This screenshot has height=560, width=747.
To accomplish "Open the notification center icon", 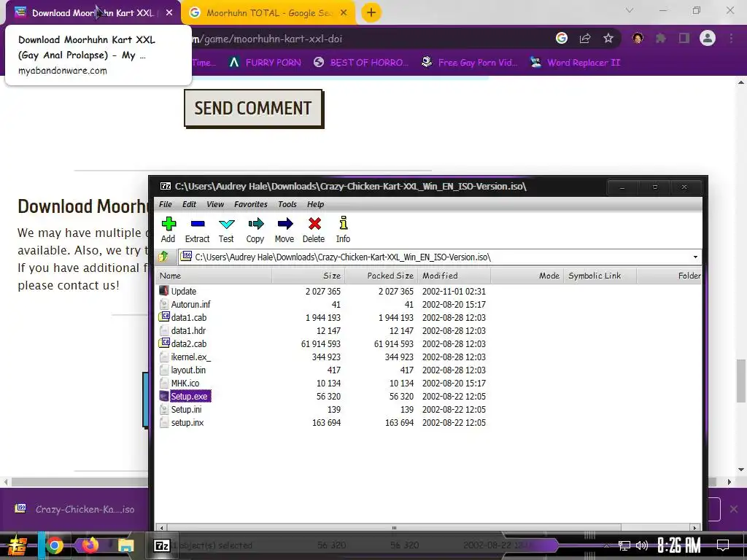I will pyautogui.click(x=723, y=545).
